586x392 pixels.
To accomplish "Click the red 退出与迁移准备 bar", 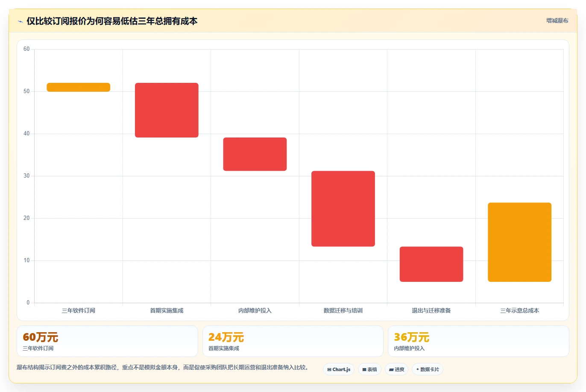I will click(x=431, y=264).
